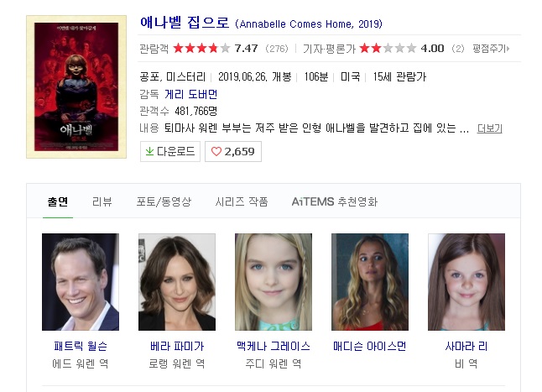
Task: Click 사마라 리 actor photo
Action: [466, 282]
